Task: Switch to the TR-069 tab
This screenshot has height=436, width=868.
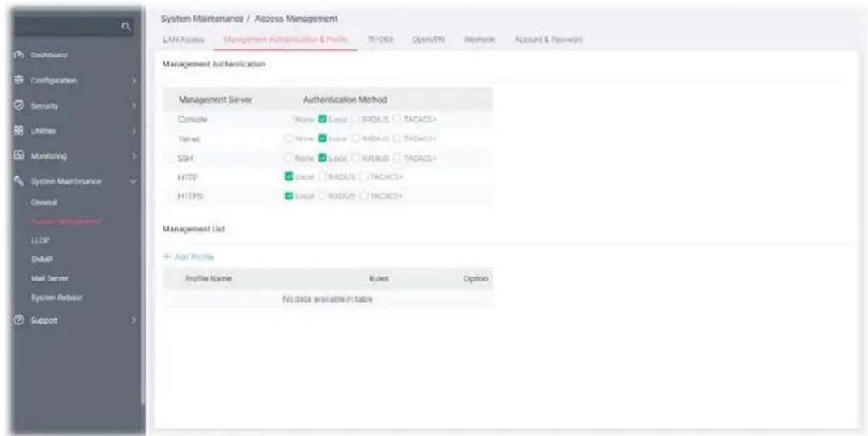Action: [379, 40]
